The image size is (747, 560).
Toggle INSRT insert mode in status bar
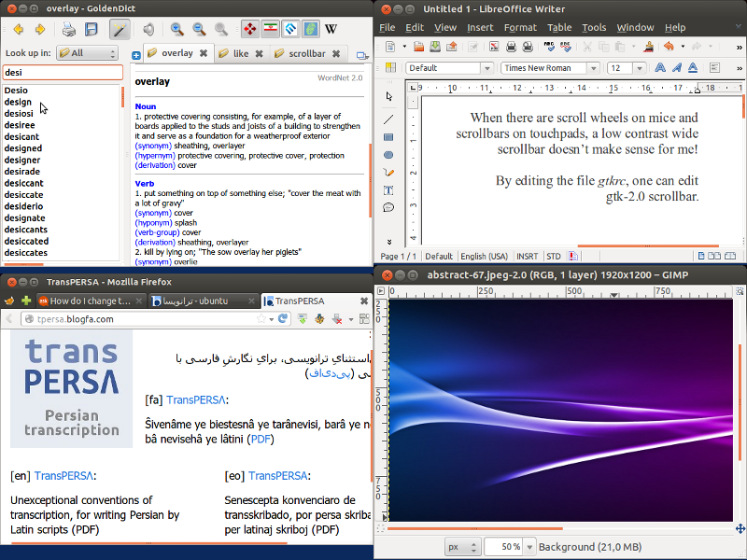coord(527,256)
